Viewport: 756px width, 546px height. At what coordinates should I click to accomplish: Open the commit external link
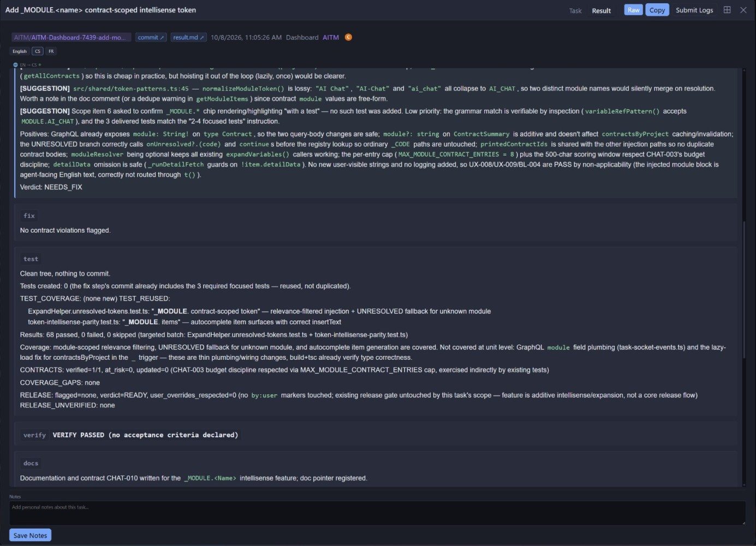(151, 37)
